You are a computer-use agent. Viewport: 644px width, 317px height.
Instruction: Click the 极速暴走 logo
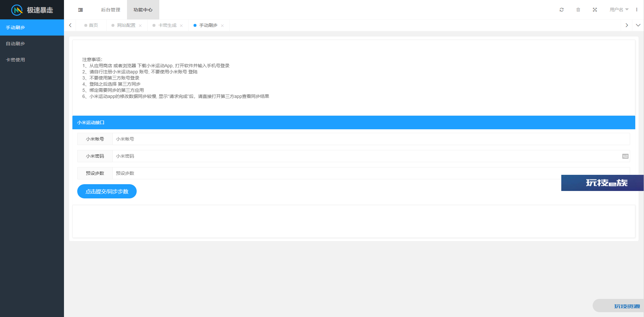32,10
